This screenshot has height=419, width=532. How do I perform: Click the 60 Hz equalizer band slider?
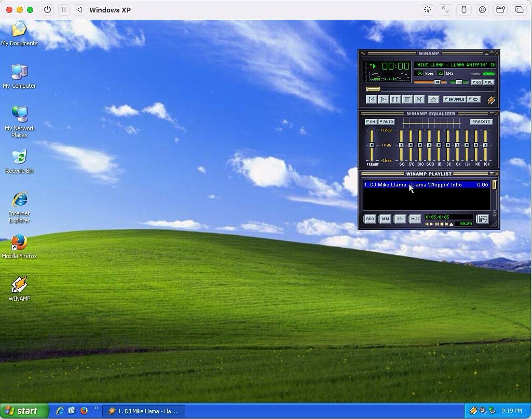(401, 145)
